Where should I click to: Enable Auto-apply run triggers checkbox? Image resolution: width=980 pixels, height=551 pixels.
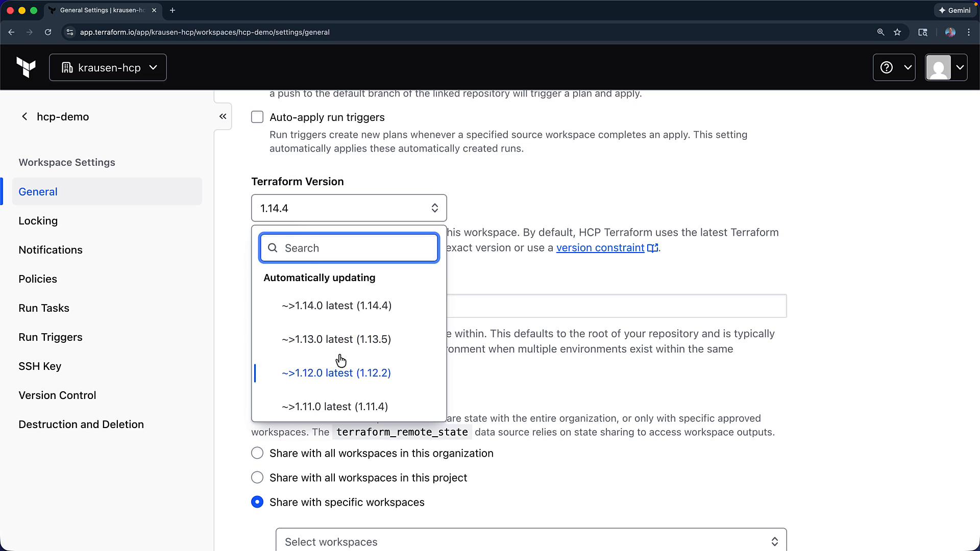[x=257, y=117]
